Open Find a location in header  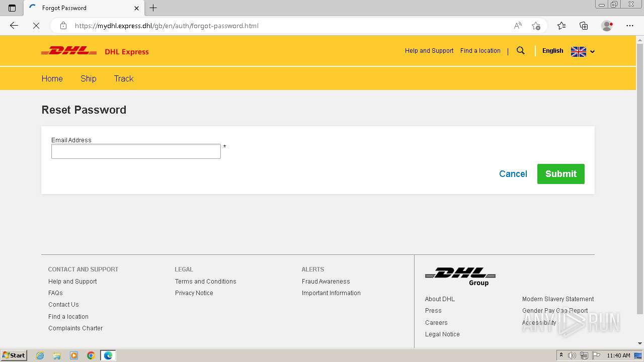(480, 51)
